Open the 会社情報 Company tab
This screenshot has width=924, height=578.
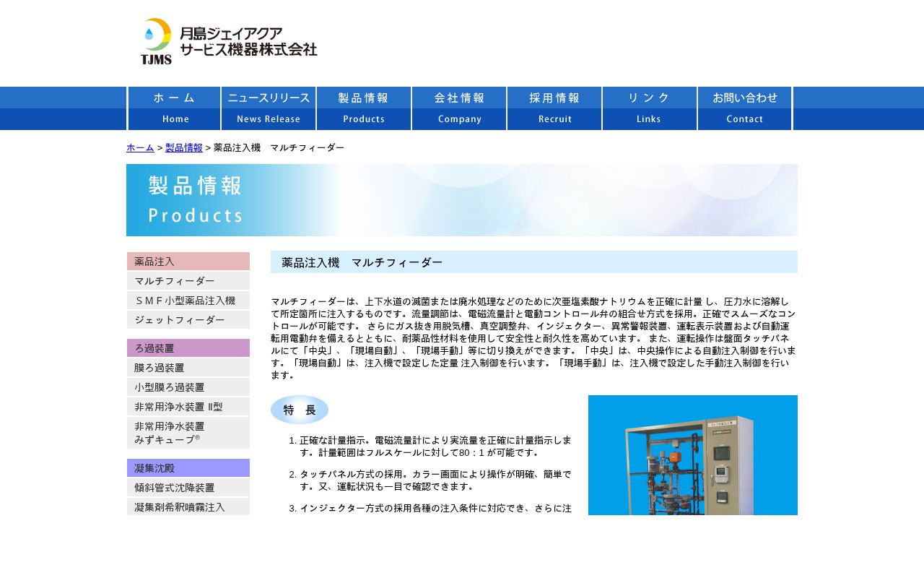[459, 108]
